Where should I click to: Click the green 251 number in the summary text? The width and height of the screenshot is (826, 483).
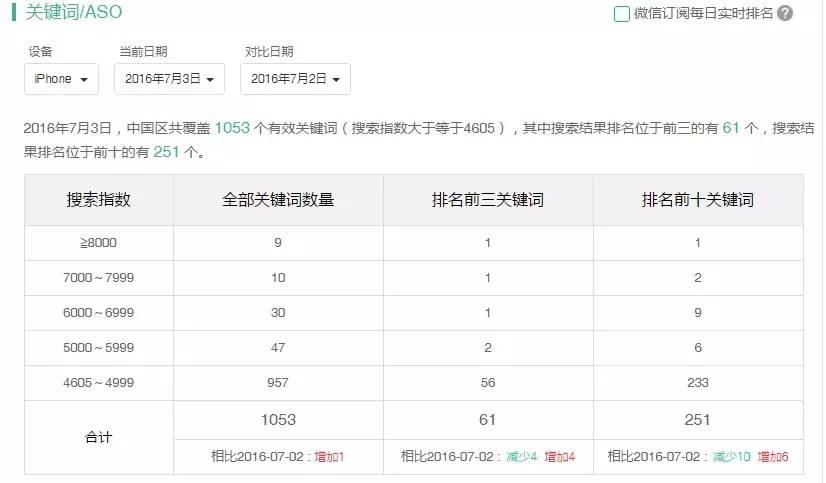167,152
